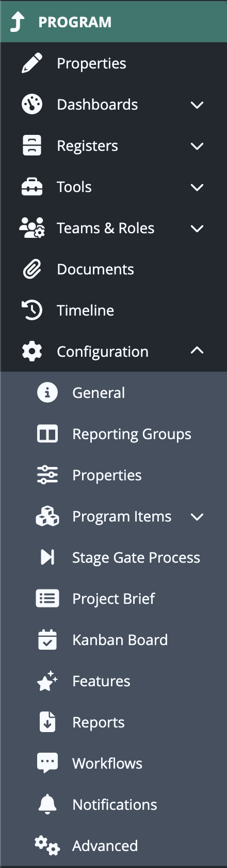This screenshot has width=227, height=868.
Task: Expand the Dashboards submenu chevron
Action: click(197, 105)
